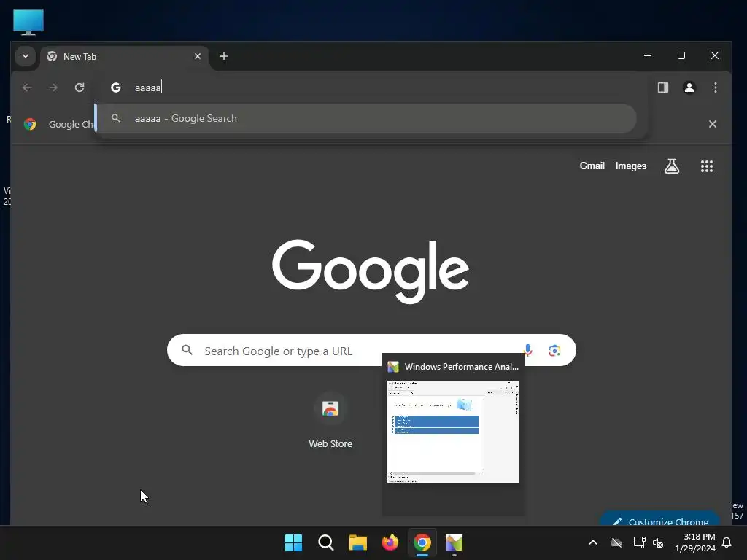Open the Chrome profile menu
The width and height of the screenshot is (747, 560).
point(689,87)
